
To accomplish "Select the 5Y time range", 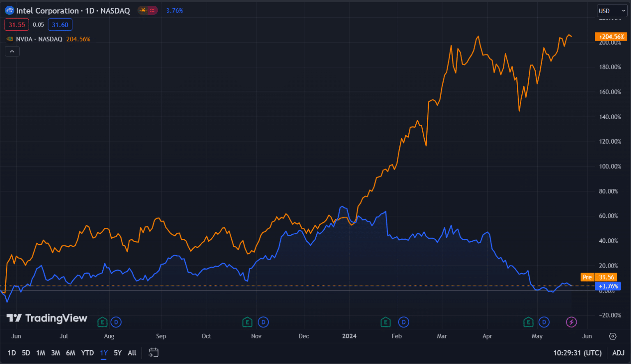I will tap(118, 353).
